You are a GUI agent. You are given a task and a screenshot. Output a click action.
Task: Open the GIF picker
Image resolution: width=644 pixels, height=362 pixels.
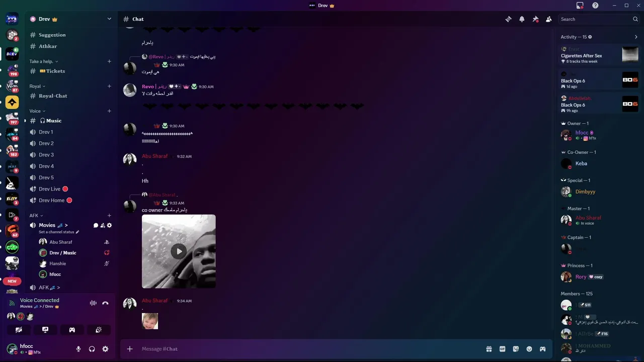click(502, 349)
